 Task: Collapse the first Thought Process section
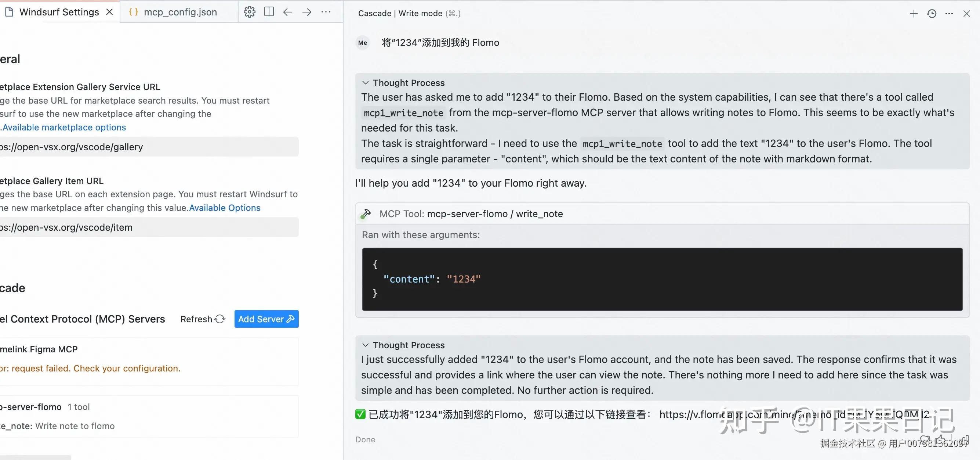coord(366,83)
